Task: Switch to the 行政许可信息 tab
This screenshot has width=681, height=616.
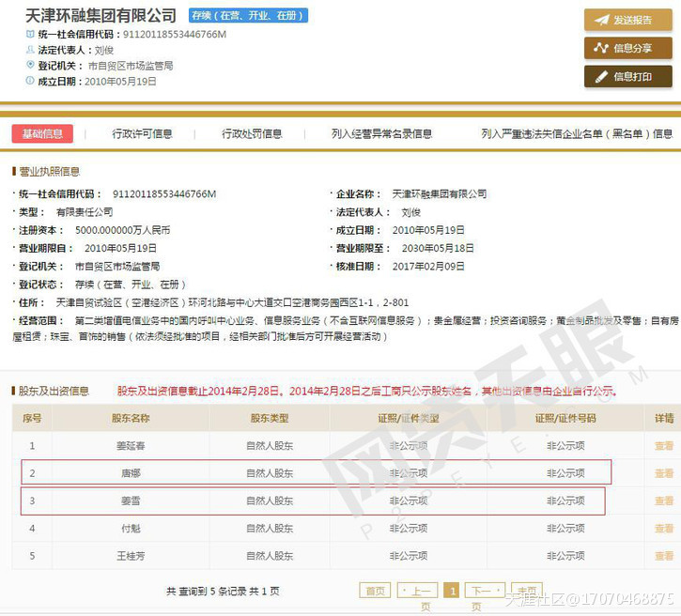Action: coord(142,134)
